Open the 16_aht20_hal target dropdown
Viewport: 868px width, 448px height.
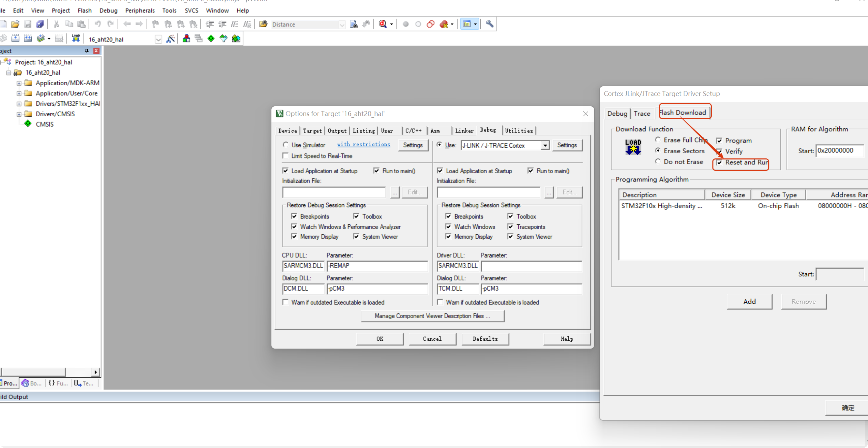coord(158,39)
